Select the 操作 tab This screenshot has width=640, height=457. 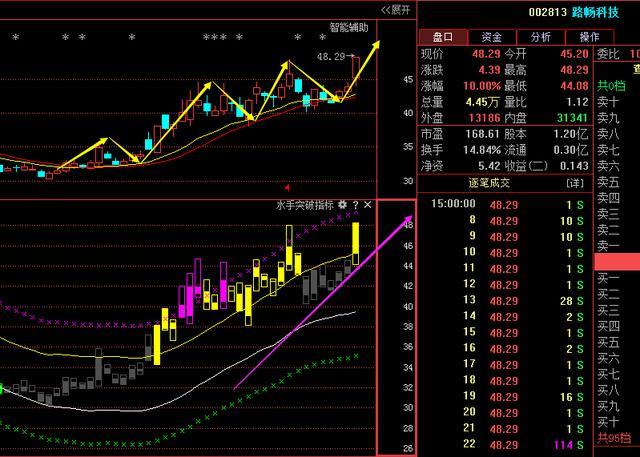(x=591, y=36)
